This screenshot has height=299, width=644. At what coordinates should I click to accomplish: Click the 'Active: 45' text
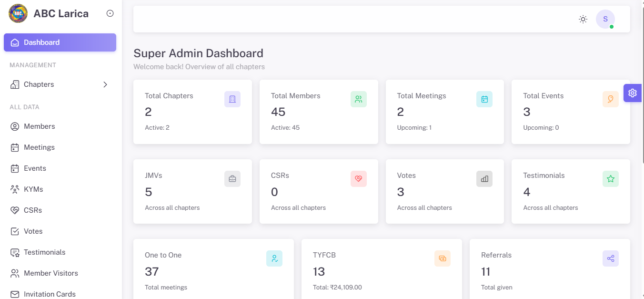[x=285, y=128]
